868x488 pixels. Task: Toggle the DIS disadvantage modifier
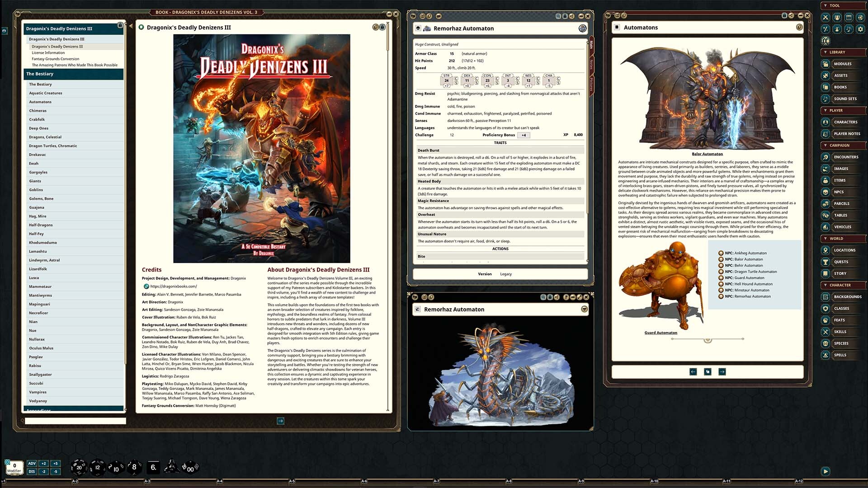click(32, 471)
